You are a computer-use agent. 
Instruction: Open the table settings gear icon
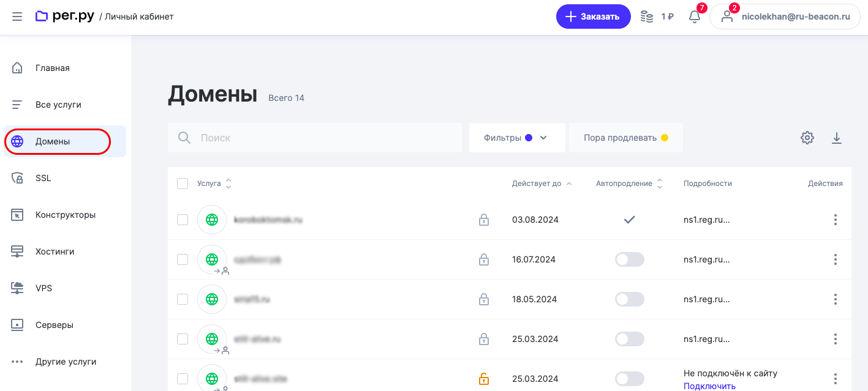(807, 138)
